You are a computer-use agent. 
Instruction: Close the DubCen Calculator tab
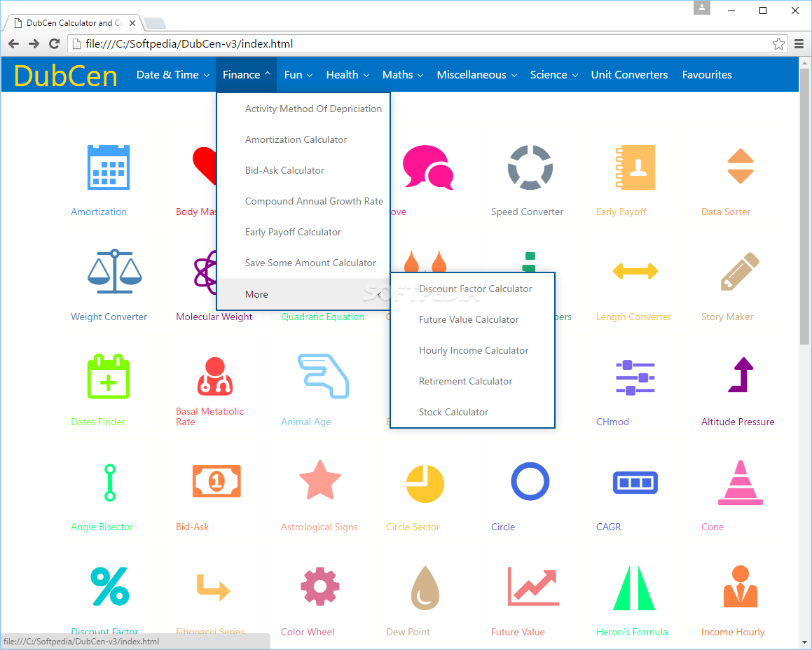132,23
